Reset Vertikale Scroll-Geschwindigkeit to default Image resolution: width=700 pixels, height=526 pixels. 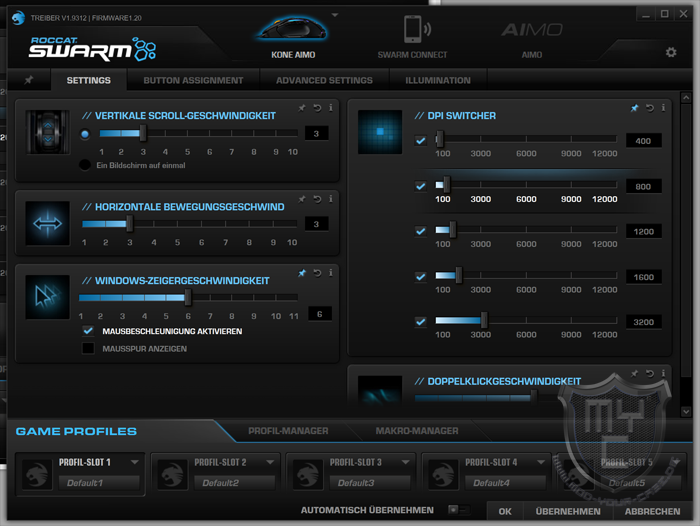pos(317,108)
